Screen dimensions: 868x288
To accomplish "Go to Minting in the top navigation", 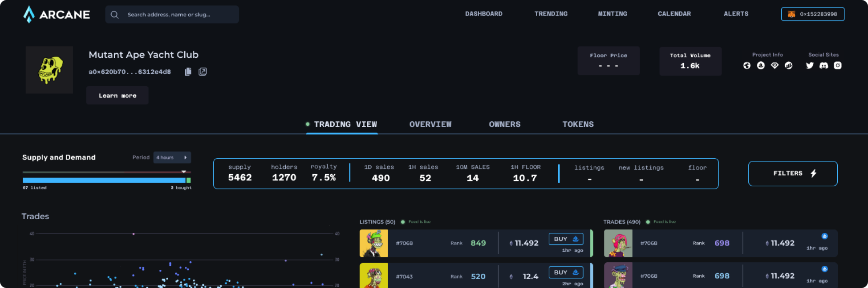I will coord(612,14).
